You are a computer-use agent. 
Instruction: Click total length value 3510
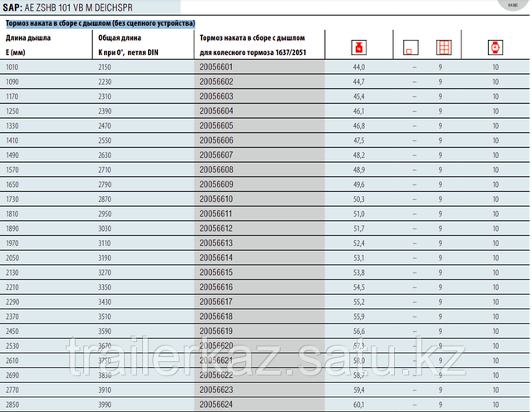[105, 316]
